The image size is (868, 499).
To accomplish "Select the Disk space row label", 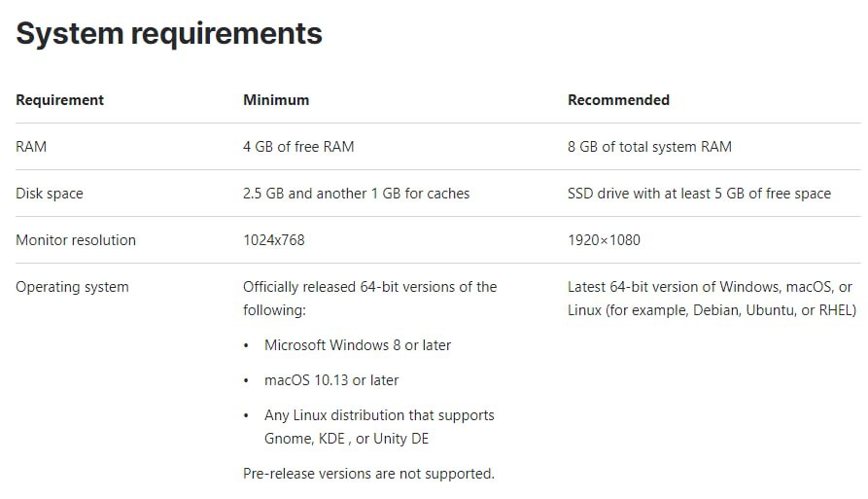I will [50, 194].
